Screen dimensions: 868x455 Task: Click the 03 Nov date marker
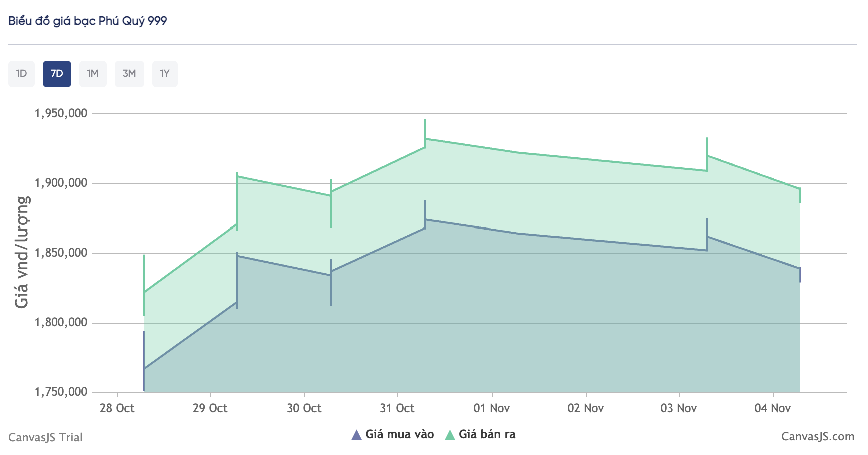coord(678,408)
